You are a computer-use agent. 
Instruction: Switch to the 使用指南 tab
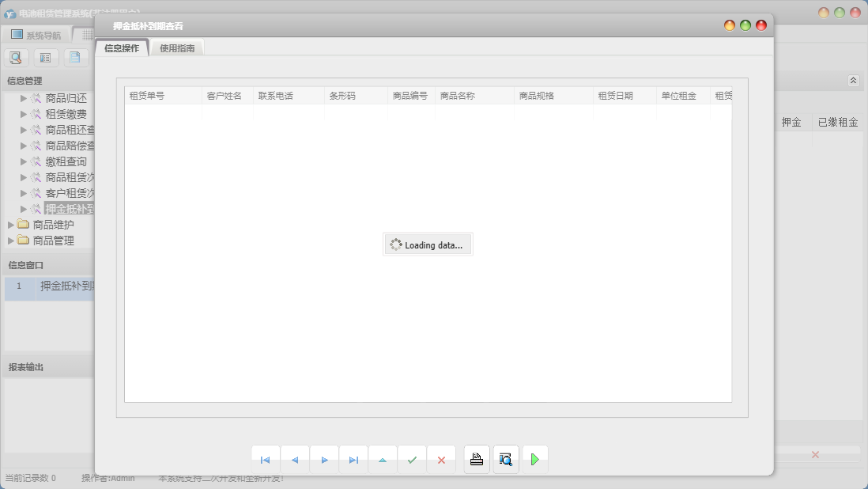pyautogui.click(x=177, y=48)
